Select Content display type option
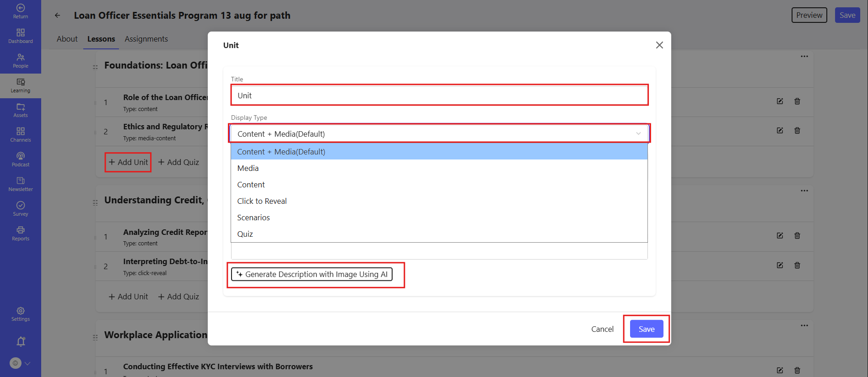The height and width of the screenshot is (377, 868). click(x=439, y=185)
